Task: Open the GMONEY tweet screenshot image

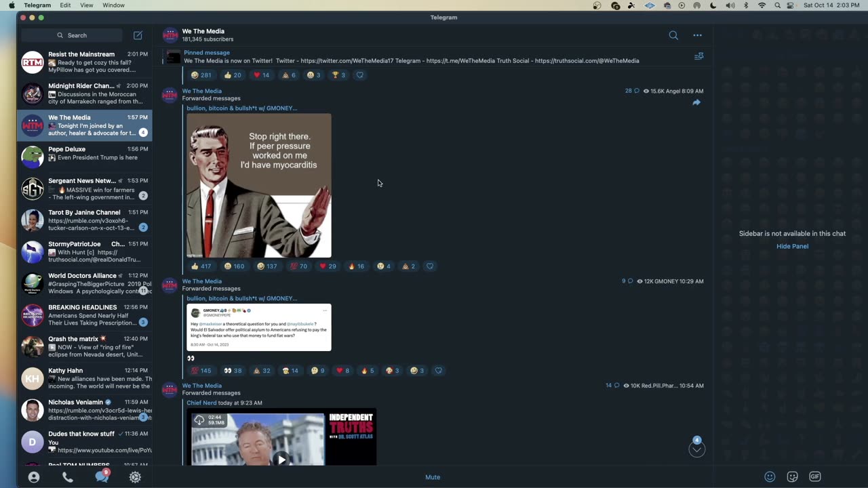Action: 259,327
